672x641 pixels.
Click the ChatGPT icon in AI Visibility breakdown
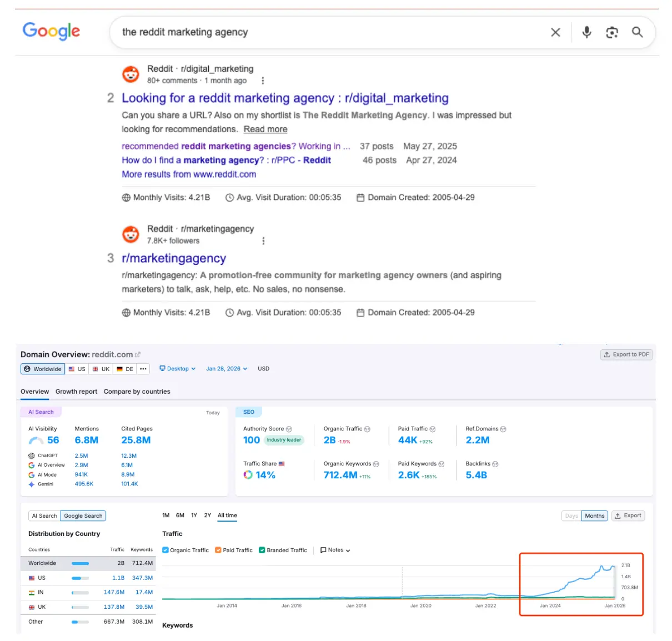tap(31, 455)
